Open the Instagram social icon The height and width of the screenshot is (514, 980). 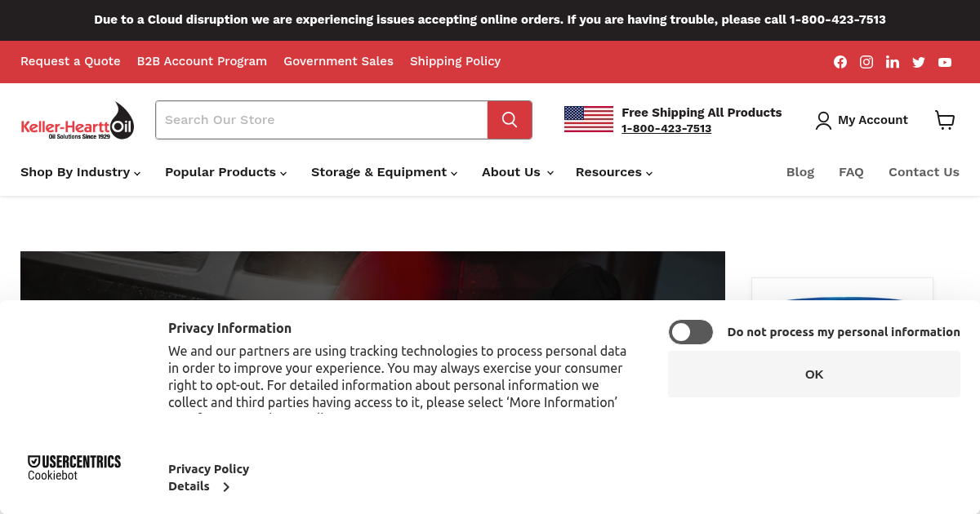click(866, 62)
